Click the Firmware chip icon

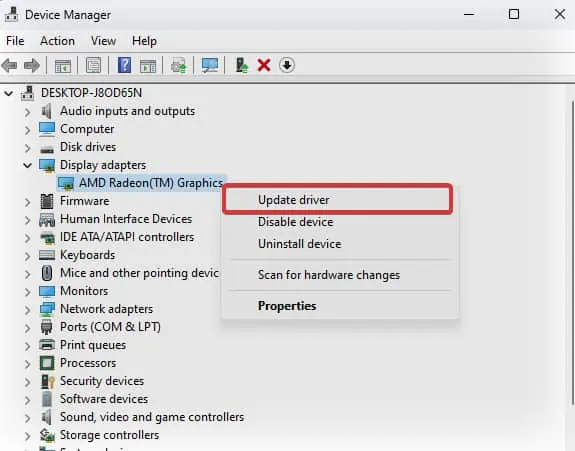[x=47, y=201]
